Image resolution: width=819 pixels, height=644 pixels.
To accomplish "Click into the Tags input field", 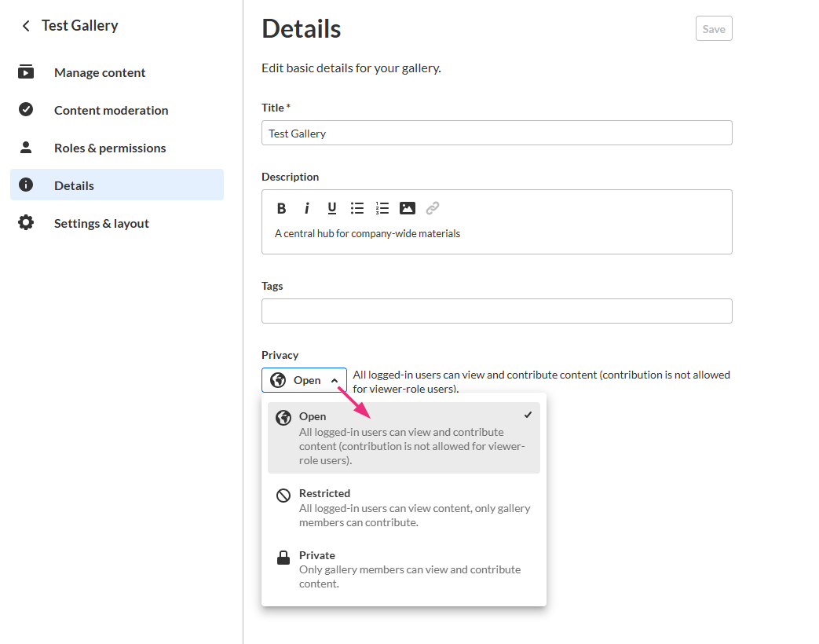I will click(x=497, y=311).
